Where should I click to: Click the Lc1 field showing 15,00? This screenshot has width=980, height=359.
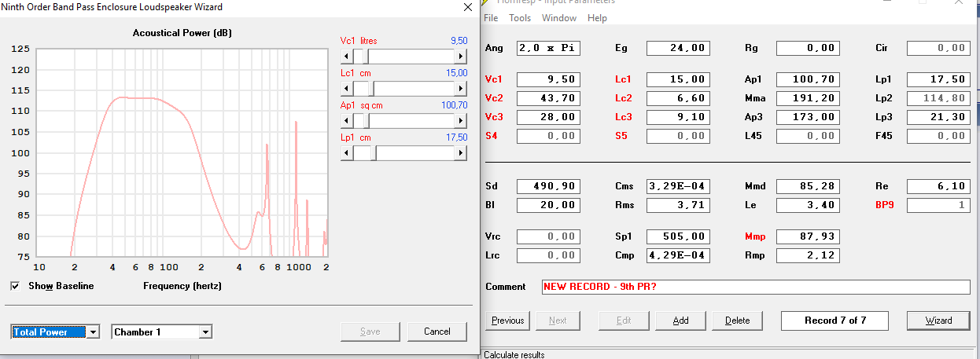[678, 79]
